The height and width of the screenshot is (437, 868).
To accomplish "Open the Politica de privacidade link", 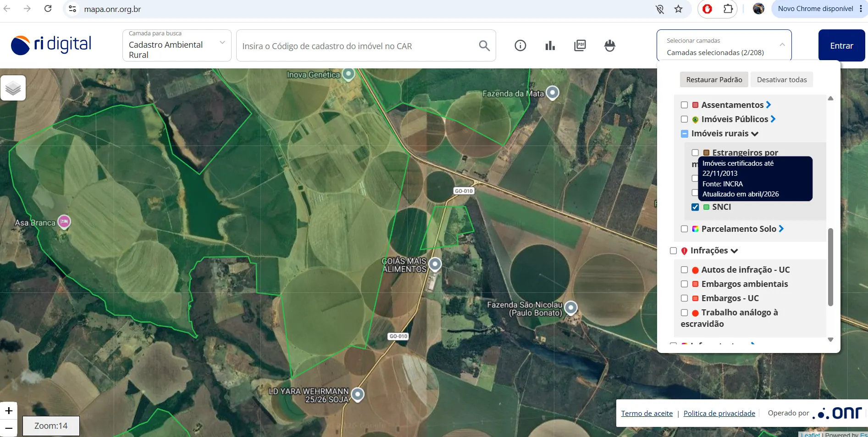I will [719, 414].
